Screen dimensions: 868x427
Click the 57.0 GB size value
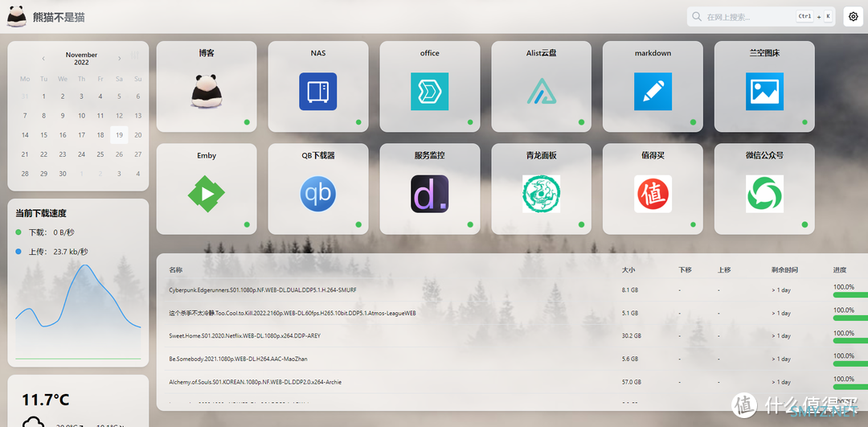pyautogui.click(x=632, y=382)
